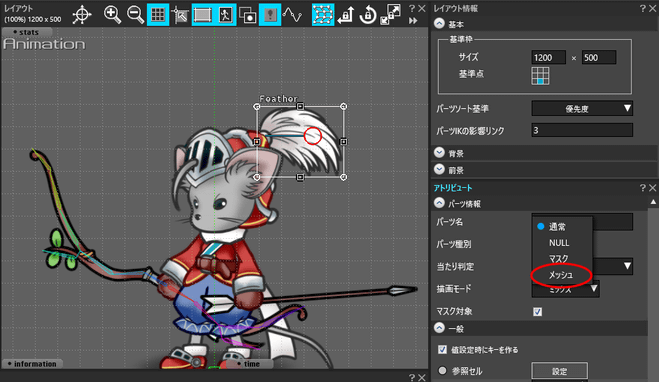Zoom out with the magnifier minus icon

click(x=135, y=15)
